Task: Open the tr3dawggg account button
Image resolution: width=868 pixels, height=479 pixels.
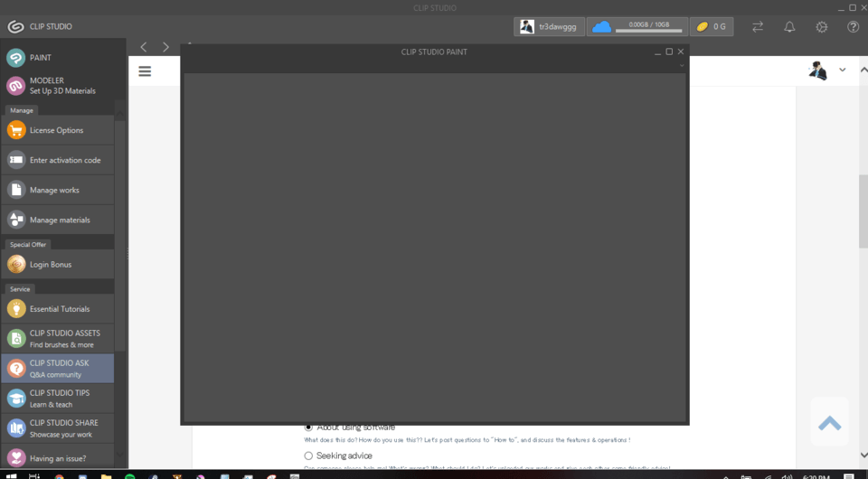Action: (549, 26)
